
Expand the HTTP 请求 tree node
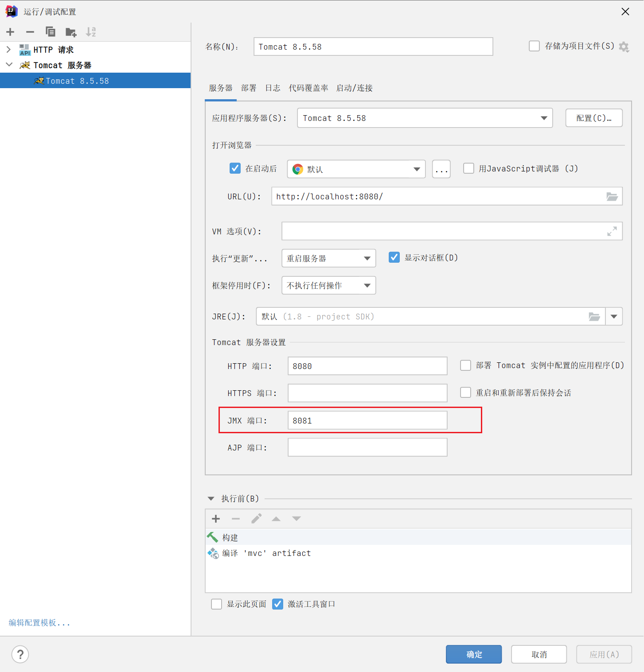[x=8, y=49]
